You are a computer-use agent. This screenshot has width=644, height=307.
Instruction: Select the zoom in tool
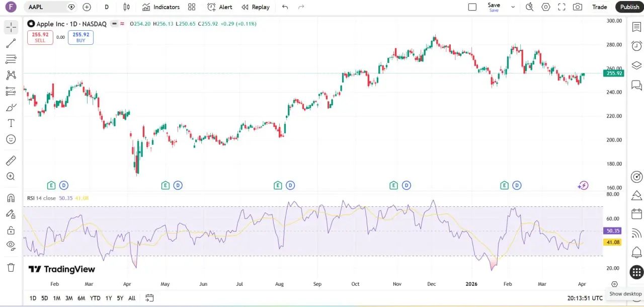pos(11,176)
